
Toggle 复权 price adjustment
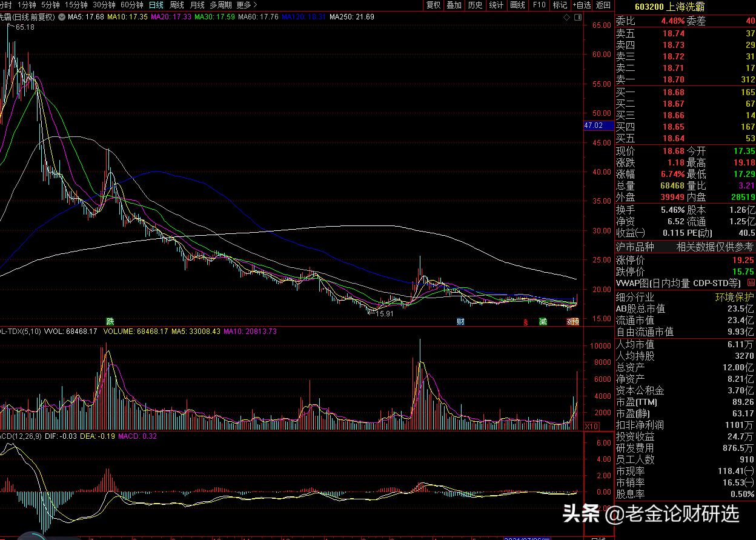click(433, 5)
